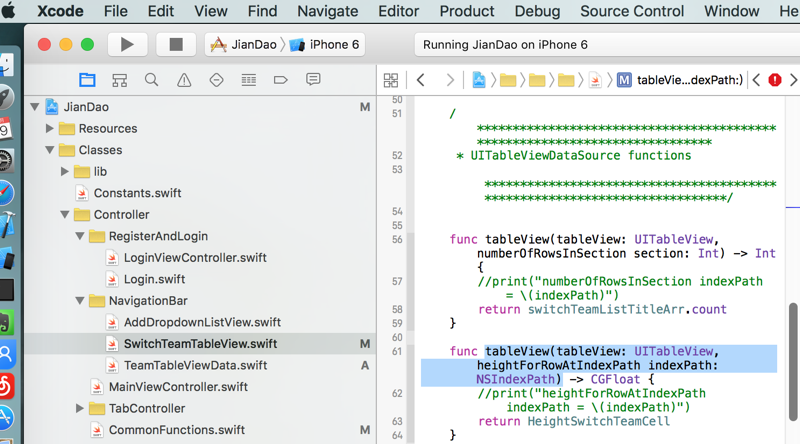Show the Project navigator
This screenshot has height=444, width=800.
tap(87, 80)
